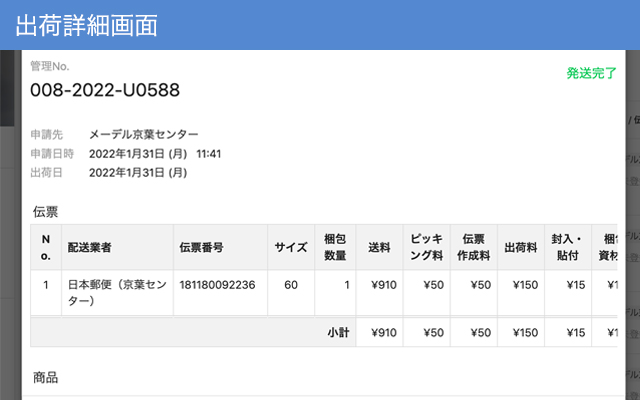640x400 pixels.
Task: Click applicant name メーデル京葉センター
Action: tap(143, 135)
